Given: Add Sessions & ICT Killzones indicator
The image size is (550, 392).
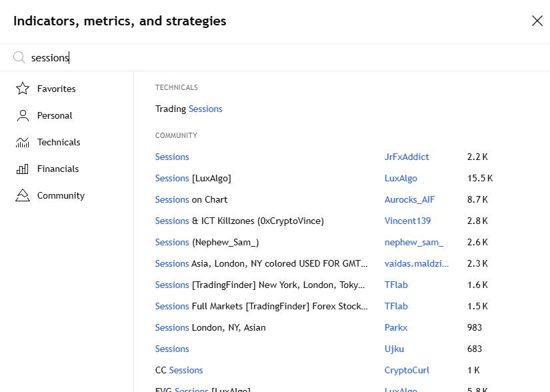Looking at the screenshot, I should 239,221.
